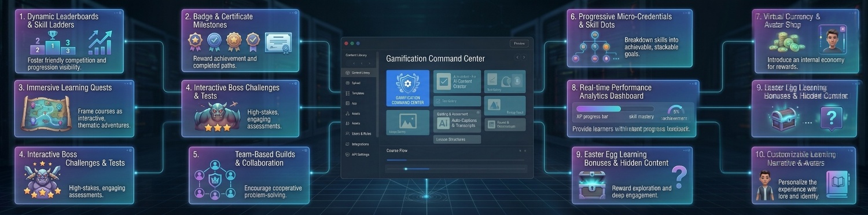The width and height of the screenshot is (868, 215).
Task: Click the glowing handle on lower Course Flow slider
Action: 405,169
